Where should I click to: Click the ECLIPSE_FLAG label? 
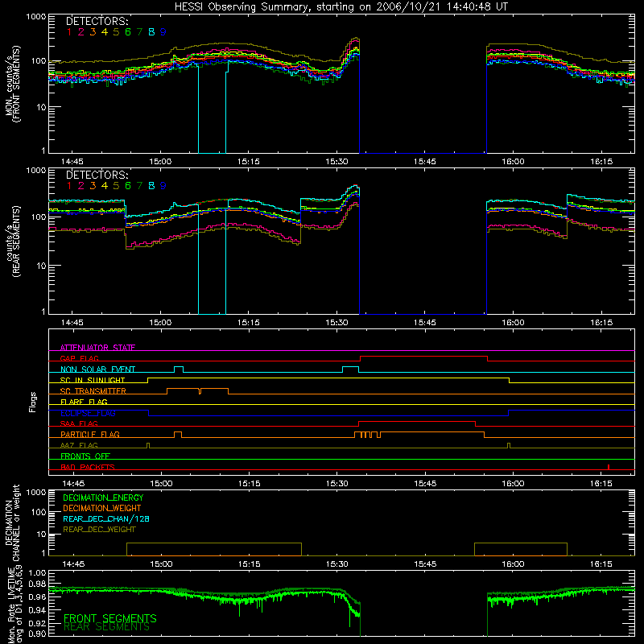[88, 413]
